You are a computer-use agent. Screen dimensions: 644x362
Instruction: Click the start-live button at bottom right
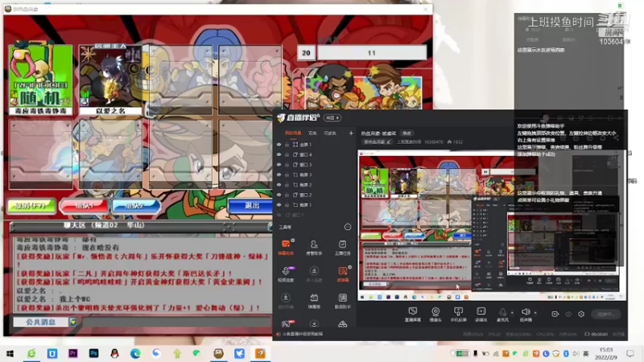click(606, 314)
